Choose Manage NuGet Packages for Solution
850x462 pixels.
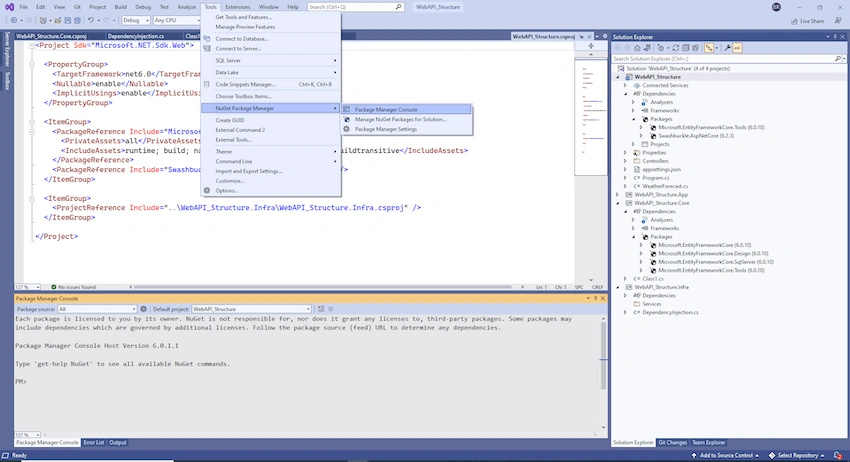(x=406, y=119)
